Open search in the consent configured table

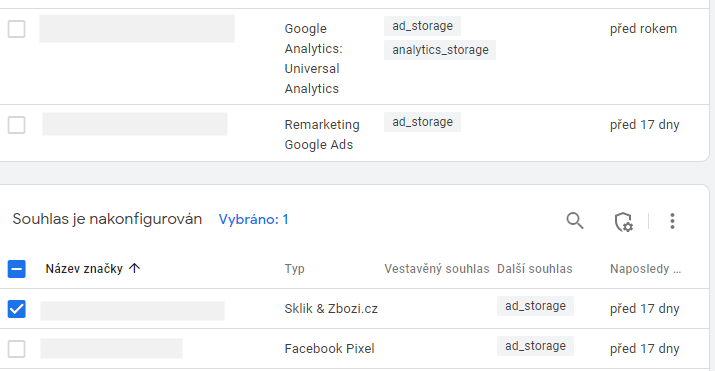[575, 221]
